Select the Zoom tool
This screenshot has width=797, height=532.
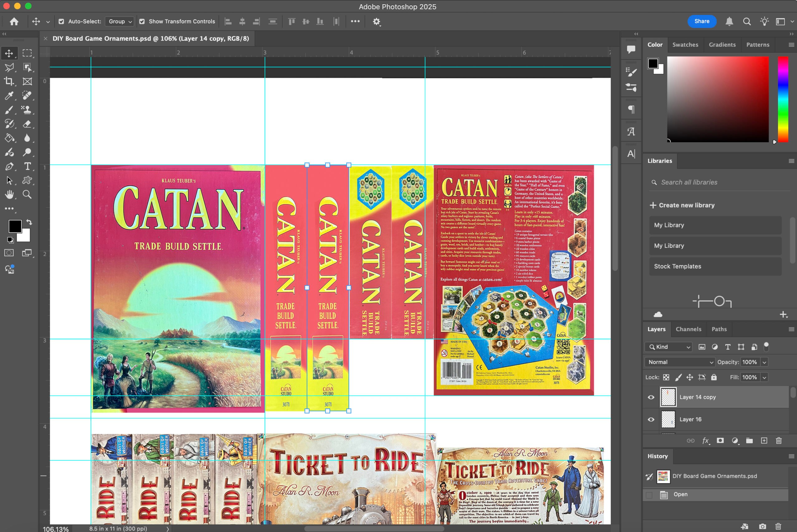pos(27,195)
